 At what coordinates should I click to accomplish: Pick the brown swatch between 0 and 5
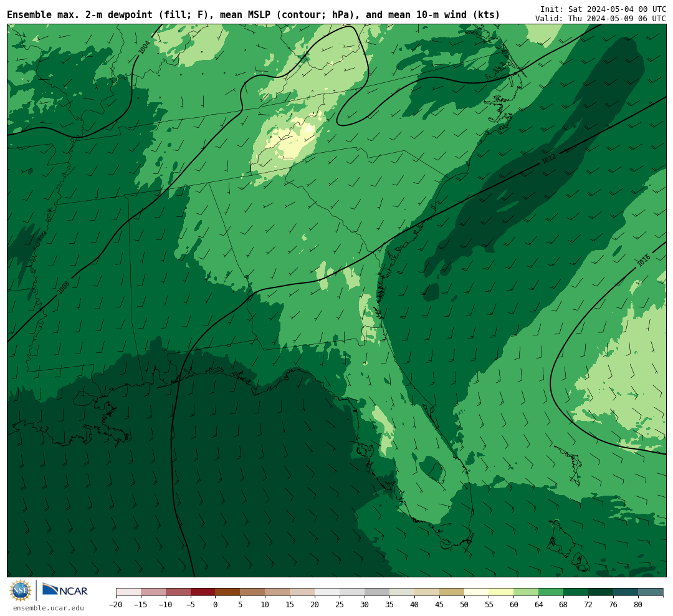click(x=228, y=592)
